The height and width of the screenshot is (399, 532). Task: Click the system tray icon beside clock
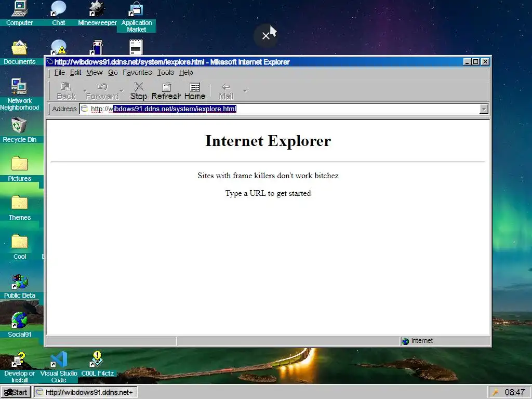click(x=495, y=392)
